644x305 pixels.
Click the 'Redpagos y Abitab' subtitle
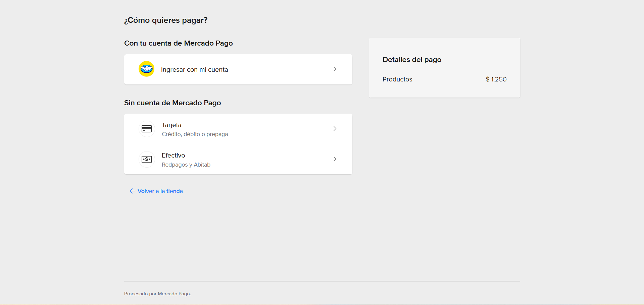coord(186,165)
